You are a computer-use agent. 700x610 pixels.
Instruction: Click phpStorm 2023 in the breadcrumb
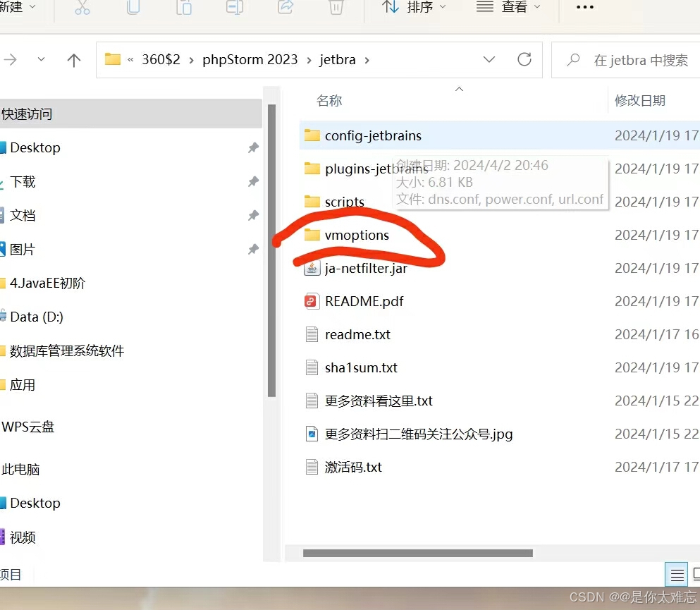pos(250,59)
